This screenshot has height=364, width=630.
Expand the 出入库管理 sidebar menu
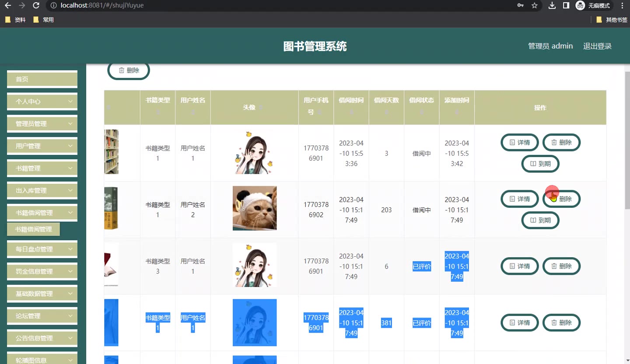(42, 190)
